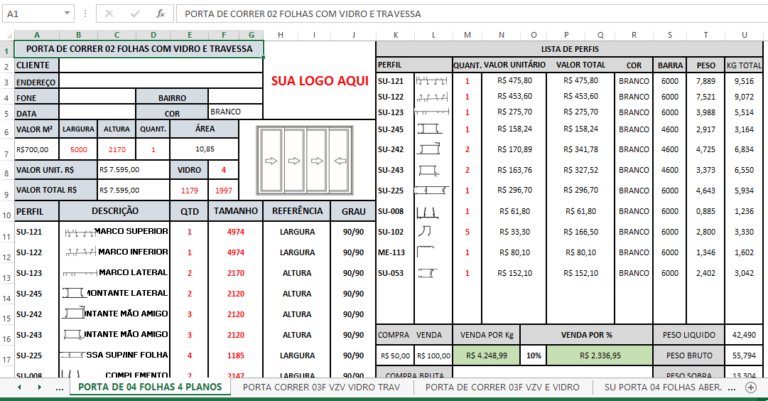Click the QTD value 4 for SU-225
The image size is (768, 401).
(x=189, y=355)
